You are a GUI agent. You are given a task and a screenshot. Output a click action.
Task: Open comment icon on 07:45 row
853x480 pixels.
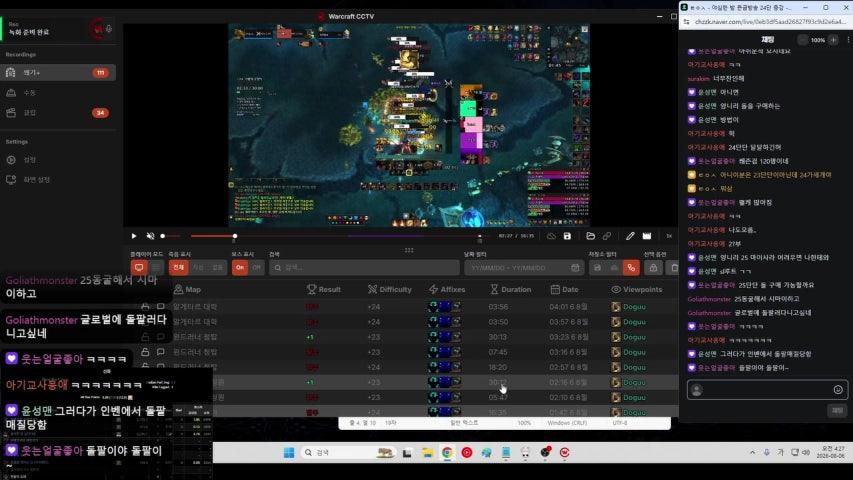click(x=160, y=352)
